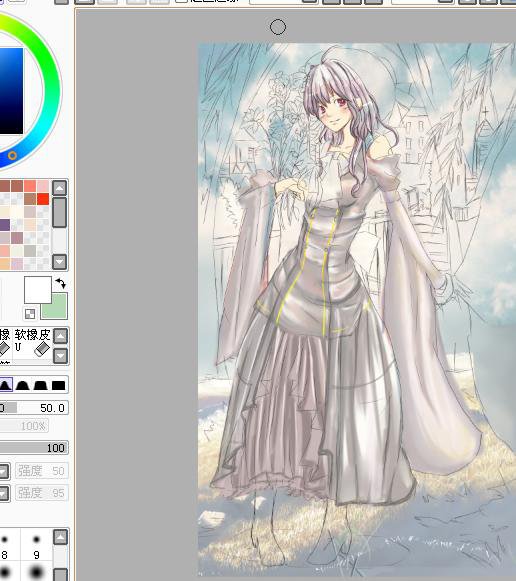Click the blue saturation-value color square
The image size is (516, 581).
[x=11, y=91]
